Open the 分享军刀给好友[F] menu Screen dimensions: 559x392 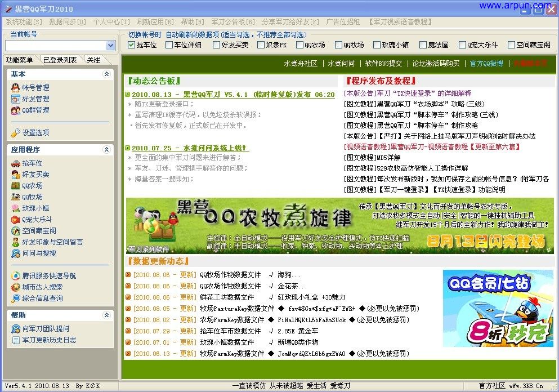pyautogui.click(x=290, y=22)
